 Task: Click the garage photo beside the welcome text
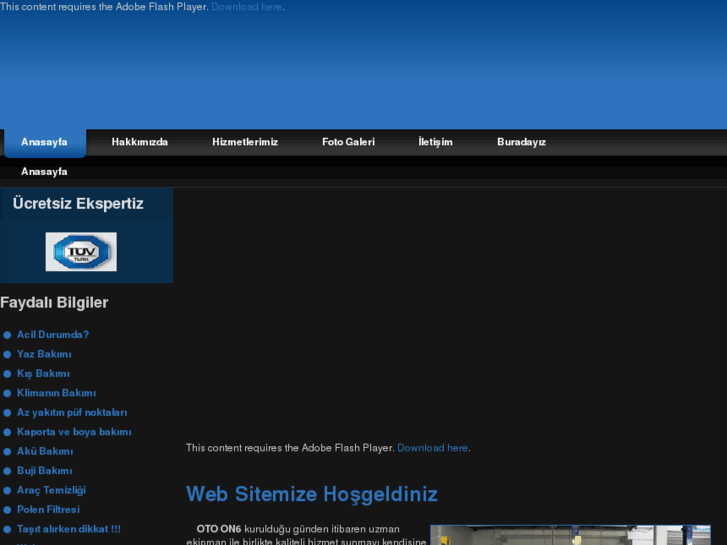(570, 535)
